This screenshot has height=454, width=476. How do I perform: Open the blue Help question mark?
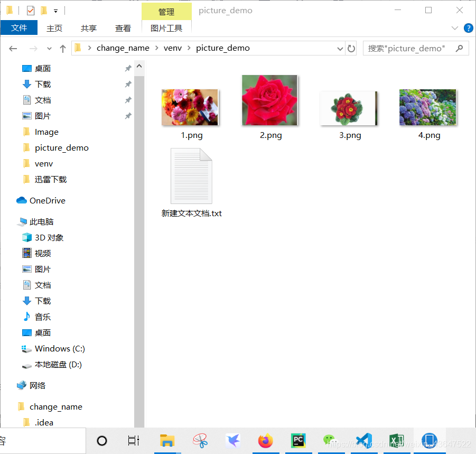[x=469, y=28]
